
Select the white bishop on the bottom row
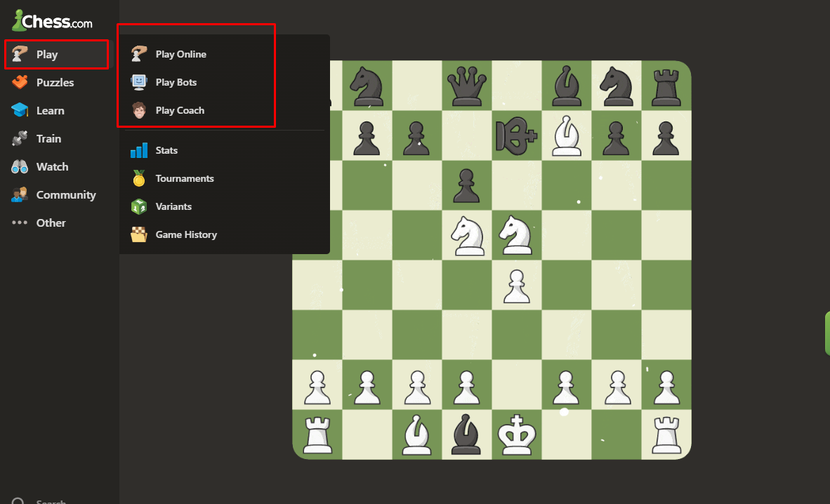tap(416, 435)
